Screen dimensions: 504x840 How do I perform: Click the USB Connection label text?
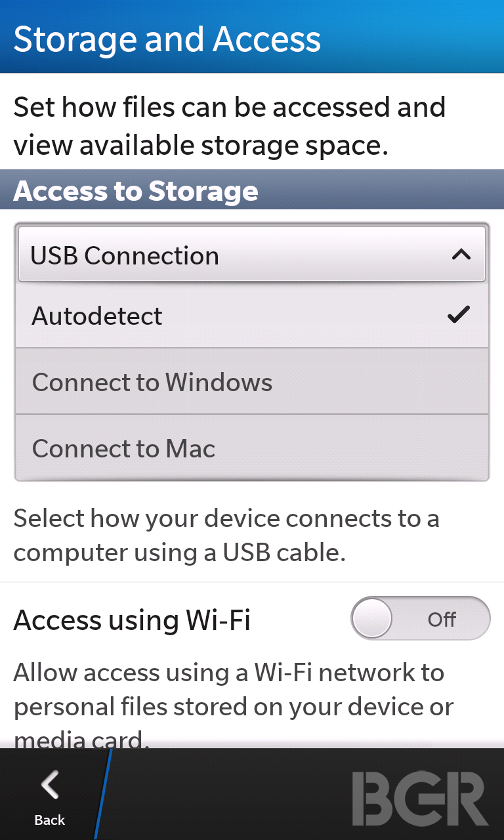coord(125,255)
